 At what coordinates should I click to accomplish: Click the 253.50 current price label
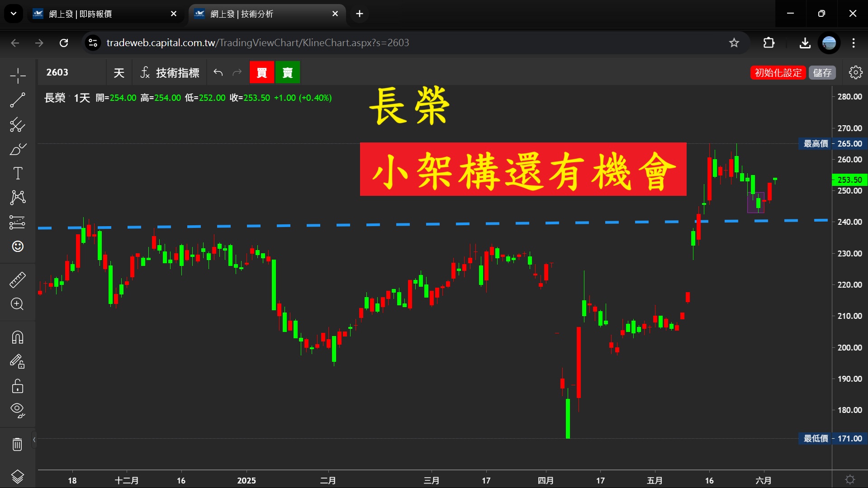[849, 180]
